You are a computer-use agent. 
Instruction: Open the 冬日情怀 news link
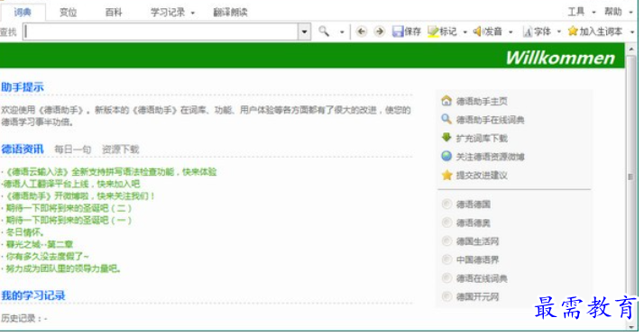24,232
